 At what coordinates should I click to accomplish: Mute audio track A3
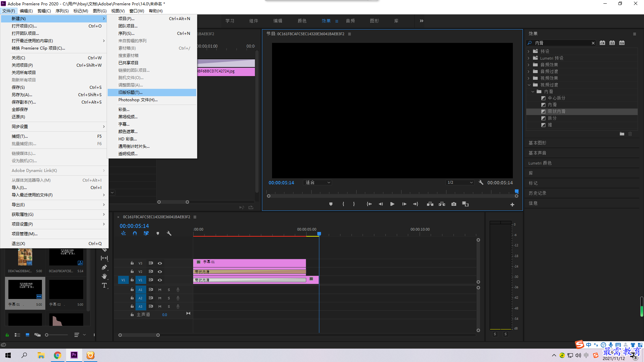tap(160, 306)
